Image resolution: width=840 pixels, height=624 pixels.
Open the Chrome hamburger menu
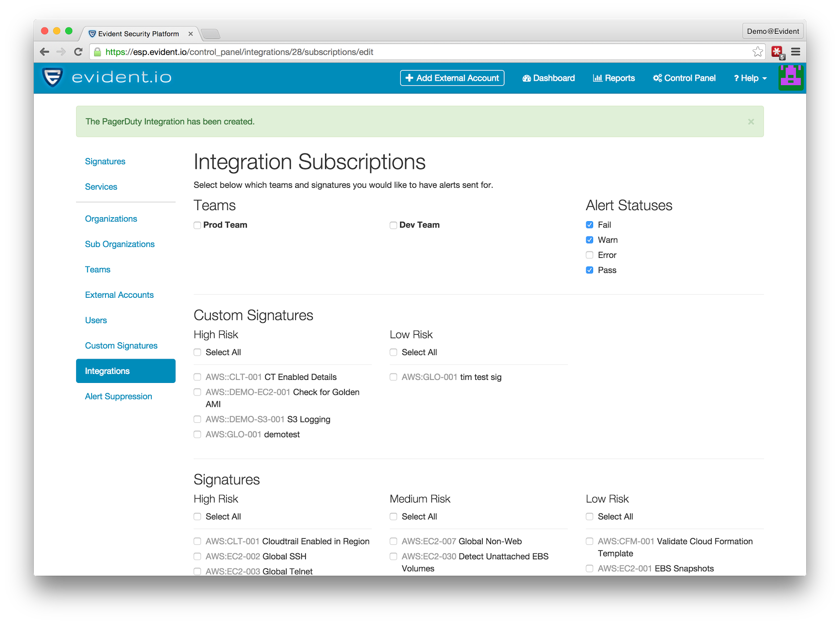pos(796,52)
